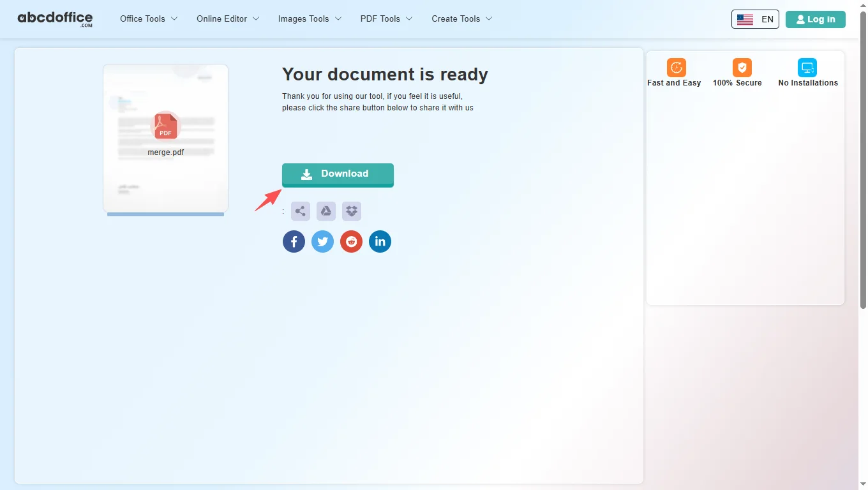Click the 'No Installations' label
This screenshot has height=490, width=868.
[x=808, y=83]
